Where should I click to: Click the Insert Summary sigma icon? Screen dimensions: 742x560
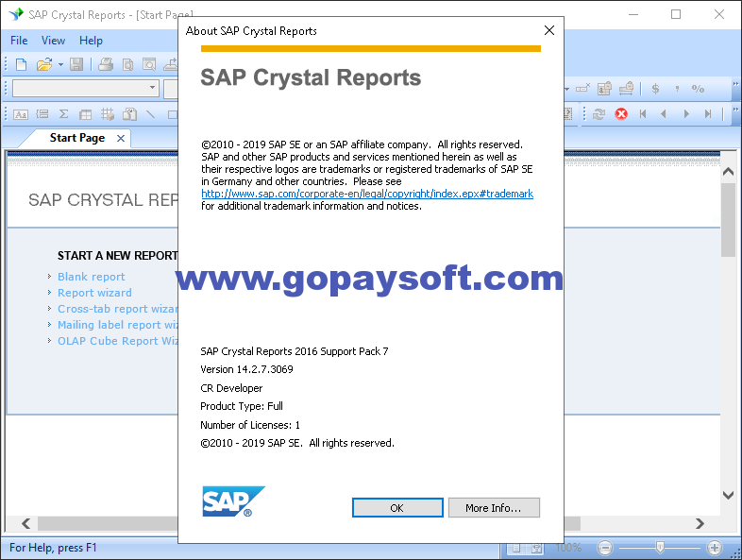64,114
